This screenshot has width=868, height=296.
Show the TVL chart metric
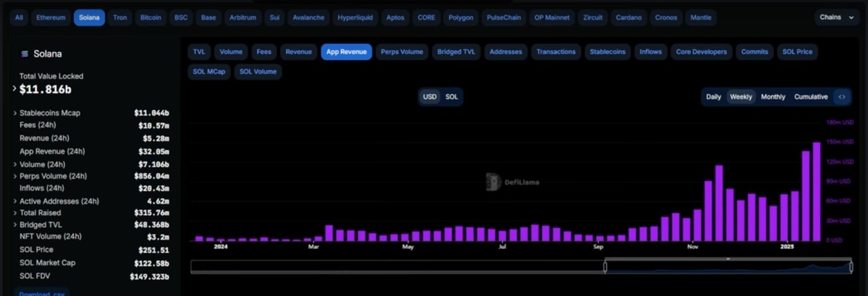click(198, 52)
